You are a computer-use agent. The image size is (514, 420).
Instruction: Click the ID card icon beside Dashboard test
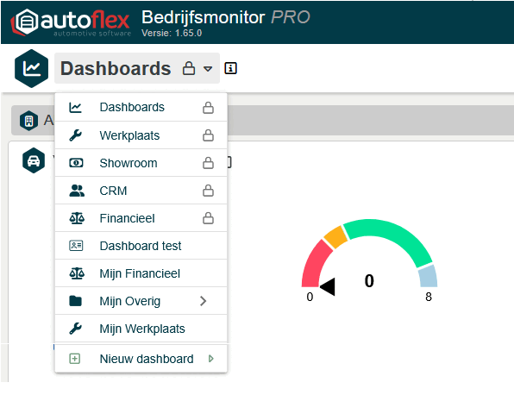(x=76, y=246)
